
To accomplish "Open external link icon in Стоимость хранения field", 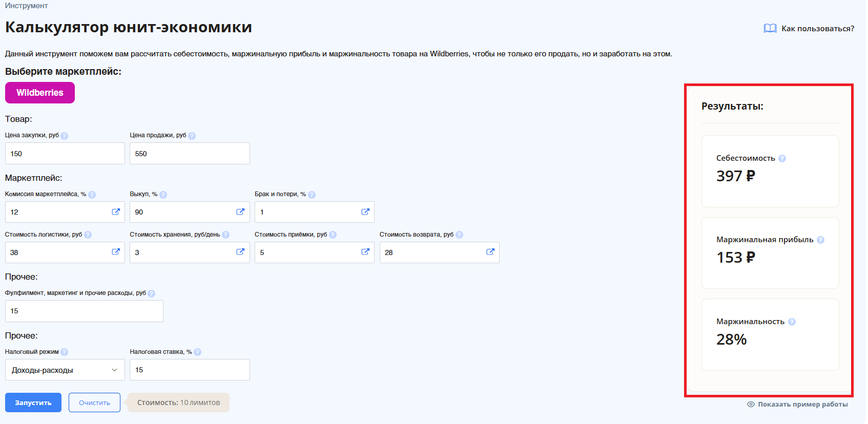I will [x=240, y=252].
